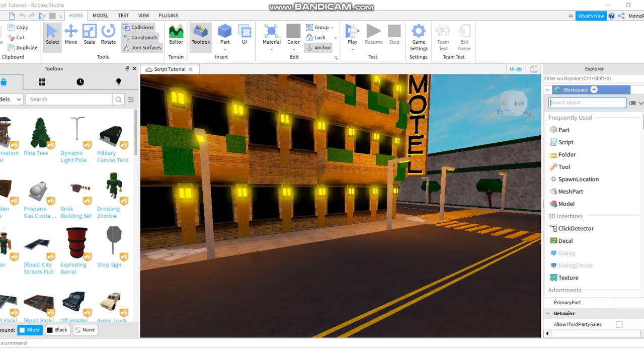The image size is (644, 362).
Task: Open the Part dropdown arrow
Action: click(225, 50)
